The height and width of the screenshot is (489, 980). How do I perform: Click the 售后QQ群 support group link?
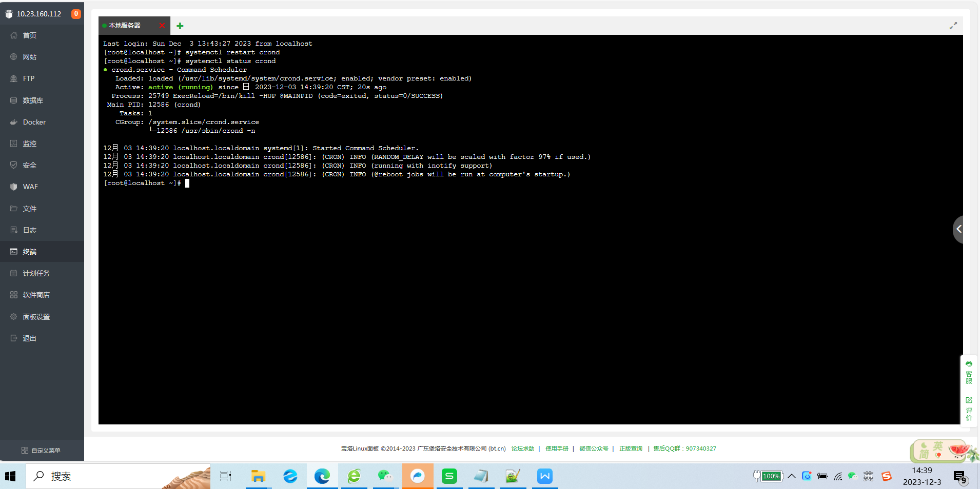pyautogui.click(x=684, y=449)
